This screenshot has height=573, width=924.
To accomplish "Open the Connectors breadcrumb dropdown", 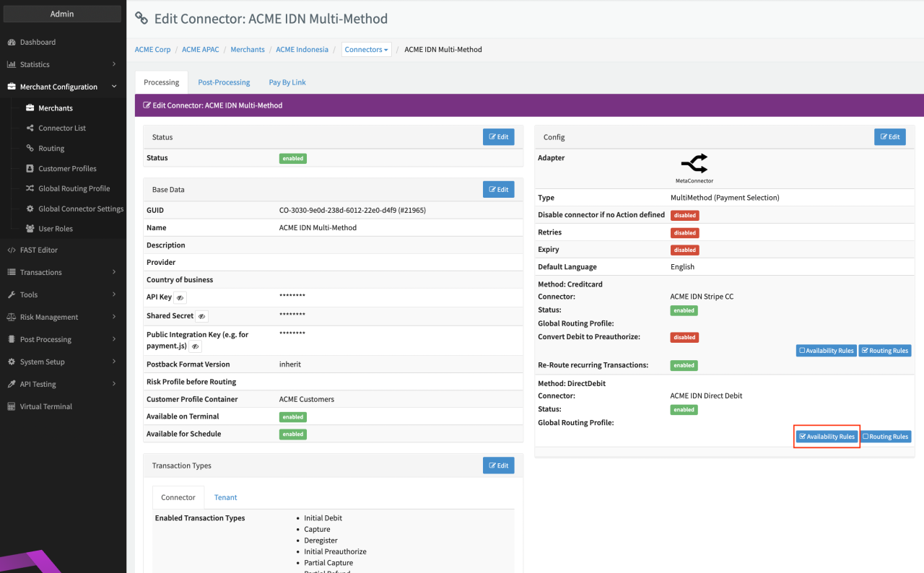I will (x=366, y=50).
